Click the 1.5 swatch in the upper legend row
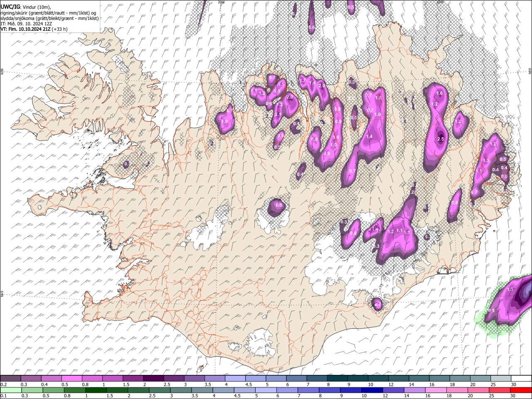The width and height of the screenshot is (532, 399). [x=133, y=378]
